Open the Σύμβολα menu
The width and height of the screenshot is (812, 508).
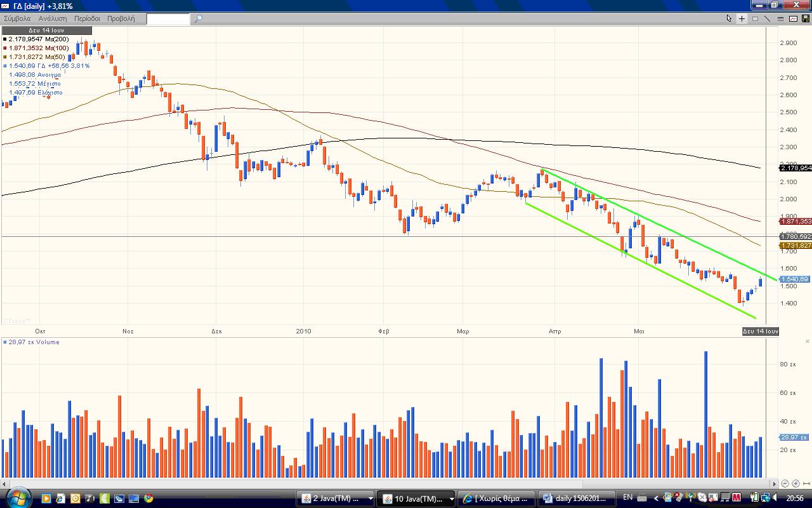tap(17, 18)
